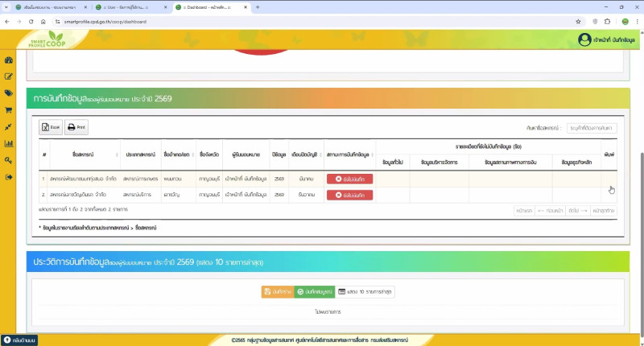Click the green บันทึกสมบูรณ์ filter button

(312, 291)
